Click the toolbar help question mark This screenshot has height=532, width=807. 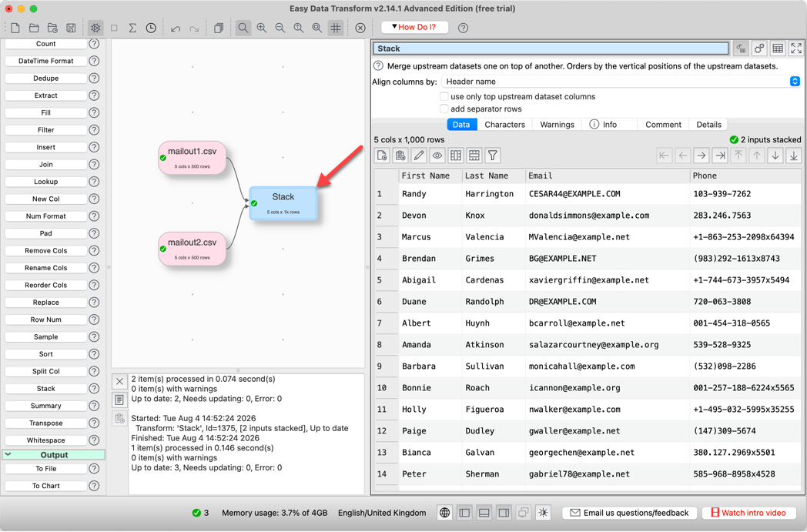point(464,28)
